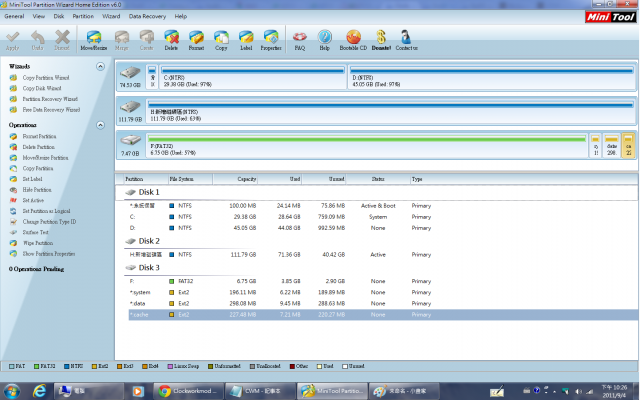This screenshot has width=640, height=400.
Task: Click the Copy toolbar icon
Action: pyautogui.click(x=221, y=40)
